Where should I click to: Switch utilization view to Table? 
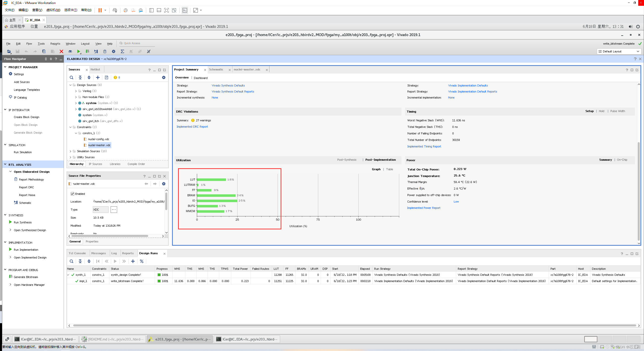tap(389, 169)
